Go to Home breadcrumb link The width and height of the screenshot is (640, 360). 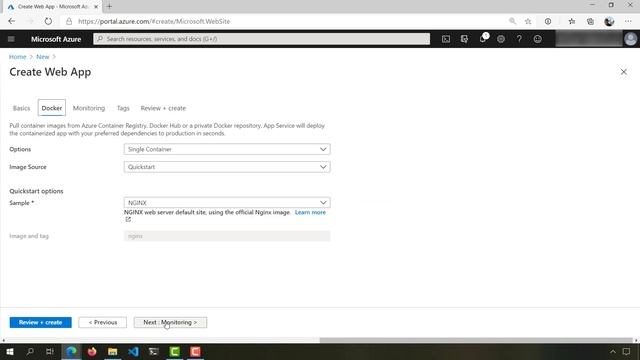(18, 57)
